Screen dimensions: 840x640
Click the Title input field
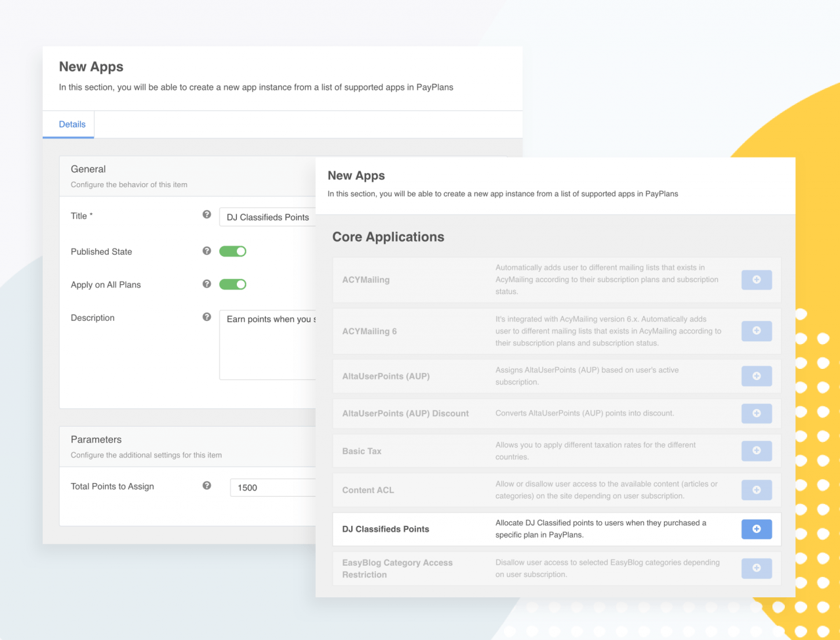(268, 217)
